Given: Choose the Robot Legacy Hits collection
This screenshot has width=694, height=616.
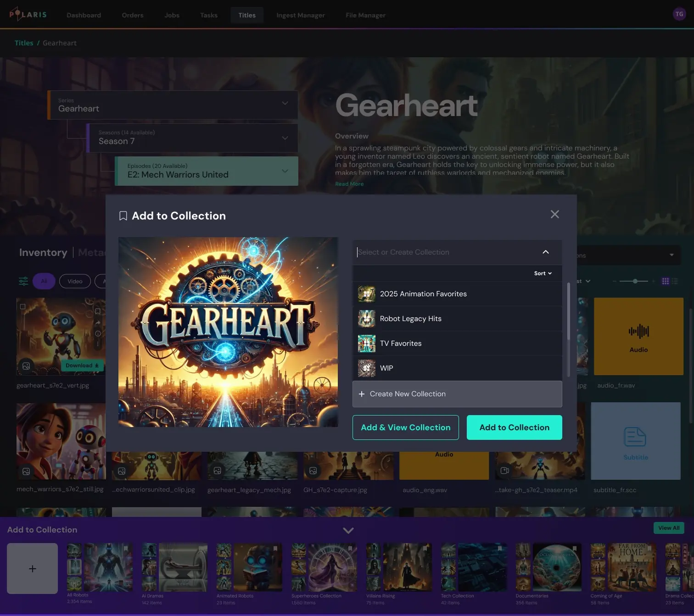Looking at the screenshot, I should (410, 319).
